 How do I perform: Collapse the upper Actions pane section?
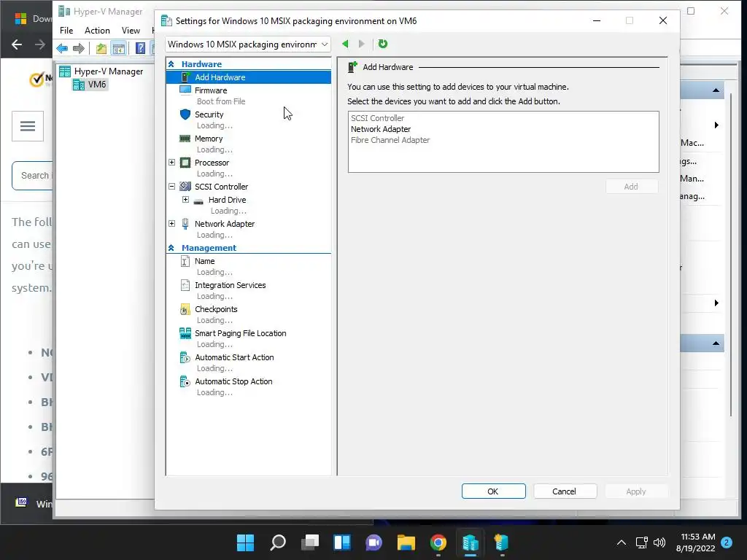716,90
